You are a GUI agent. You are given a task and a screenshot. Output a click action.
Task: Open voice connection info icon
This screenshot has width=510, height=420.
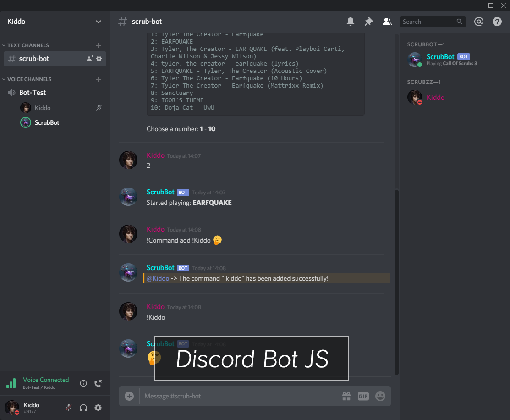(x=83, y=383)
